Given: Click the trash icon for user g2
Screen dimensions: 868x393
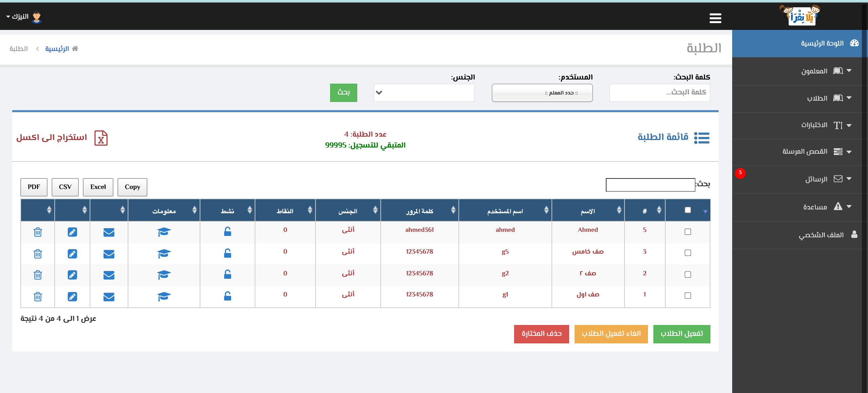Looking at the screenshot, I should [x=38, y=275].
